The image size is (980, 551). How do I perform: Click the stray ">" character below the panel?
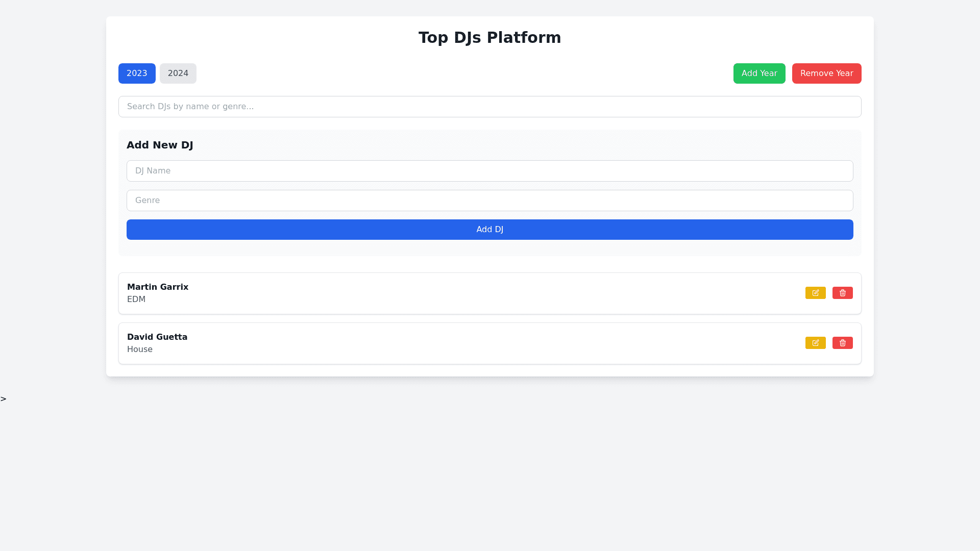coord(4,399)
